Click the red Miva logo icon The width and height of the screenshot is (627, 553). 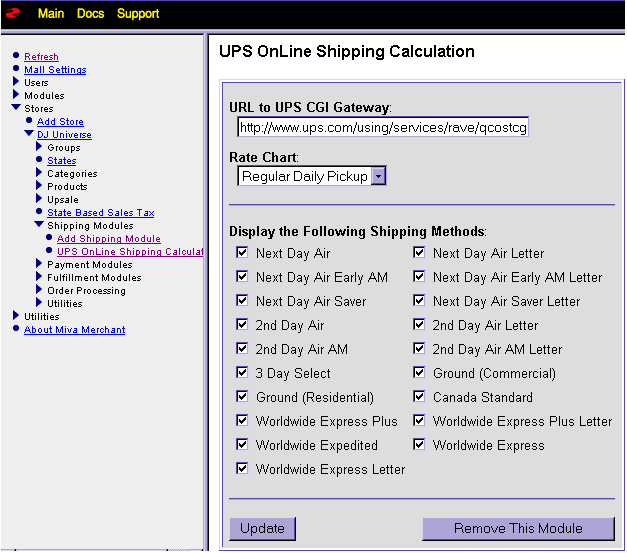tap(13, 13)
